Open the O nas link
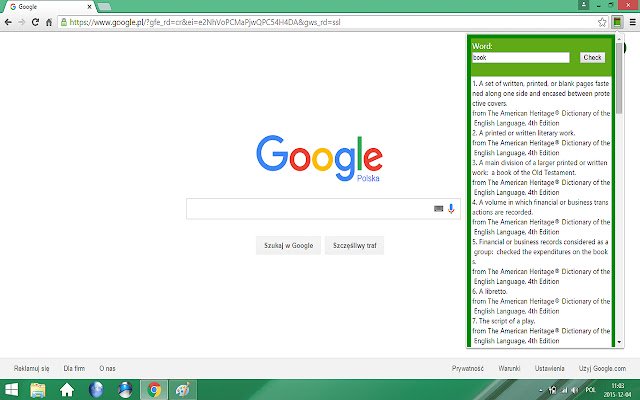Screen dimensions: 640x400 pyautogui.click(x=107, y=368)
